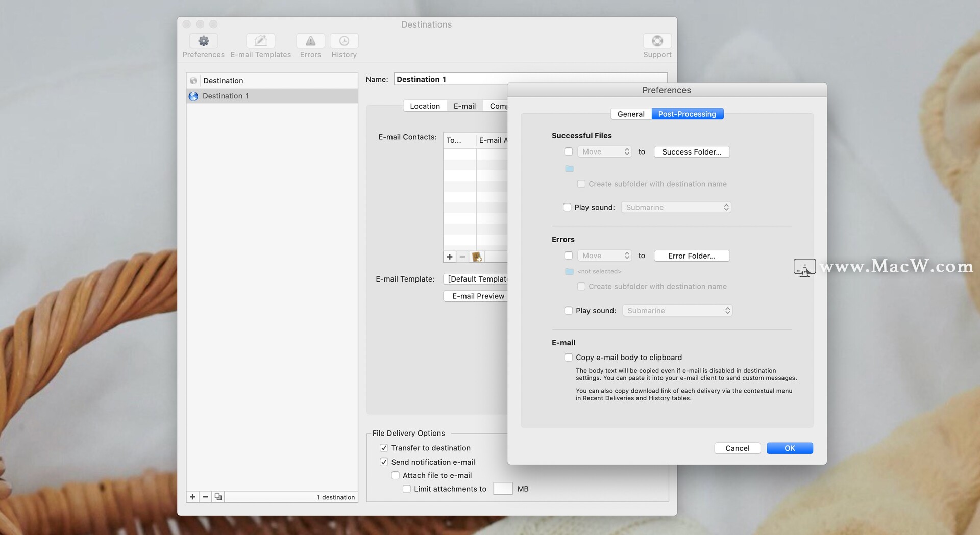
Task: Select Destination row in list
Action: pyautogui.click(x=272, y=81)
